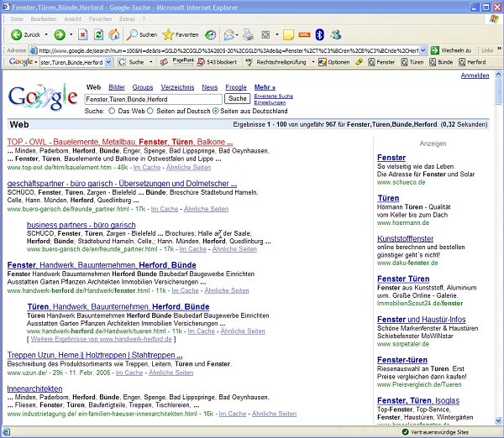Screen dimensions: 504x438
Task: Switch to the Bilder search tab
Action: [117, 86]
